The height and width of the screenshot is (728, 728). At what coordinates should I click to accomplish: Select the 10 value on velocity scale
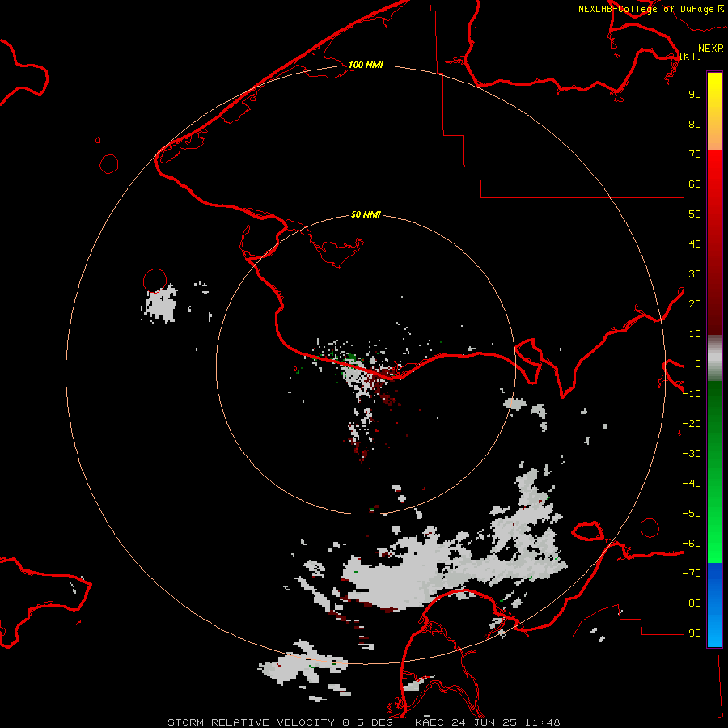click(x=695, y=334)
